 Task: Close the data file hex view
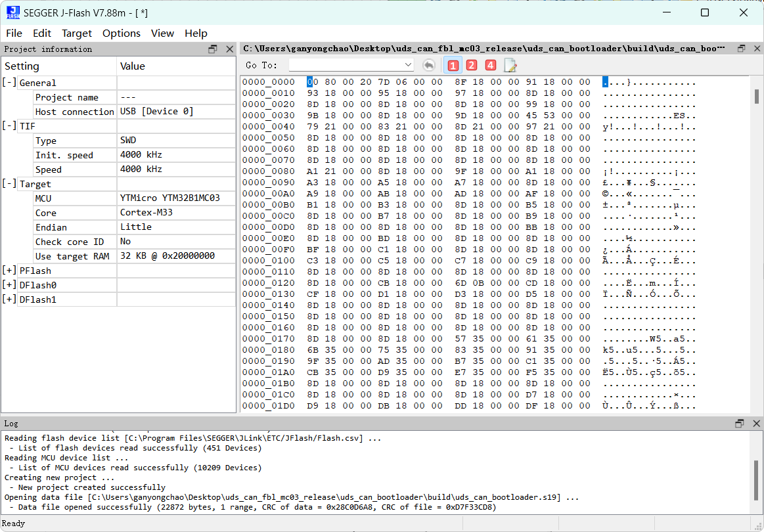click(x=757, y=48)
